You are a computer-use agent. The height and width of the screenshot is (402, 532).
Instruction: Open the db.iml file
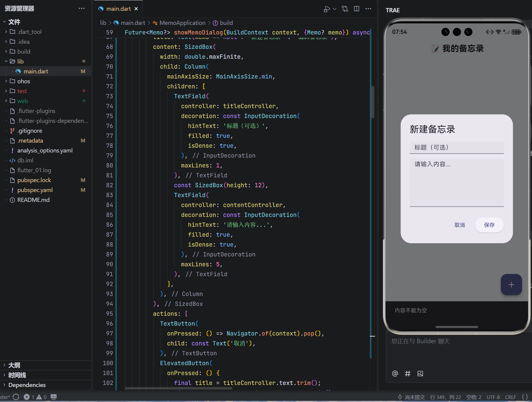25,160
